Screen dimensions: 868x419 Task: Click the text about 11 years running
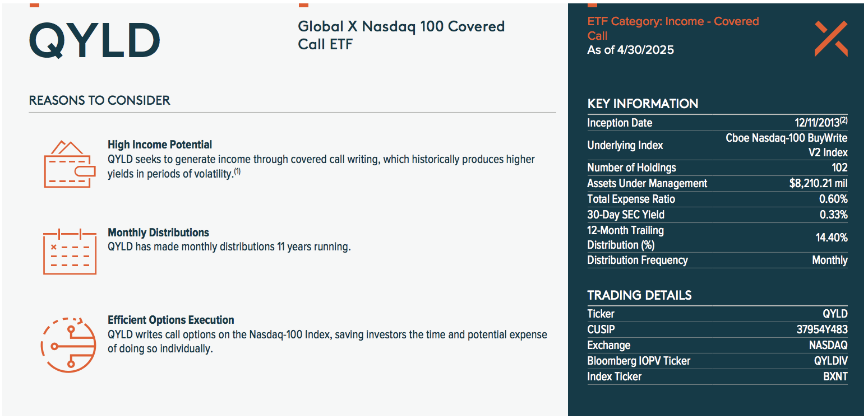[229, 246]
